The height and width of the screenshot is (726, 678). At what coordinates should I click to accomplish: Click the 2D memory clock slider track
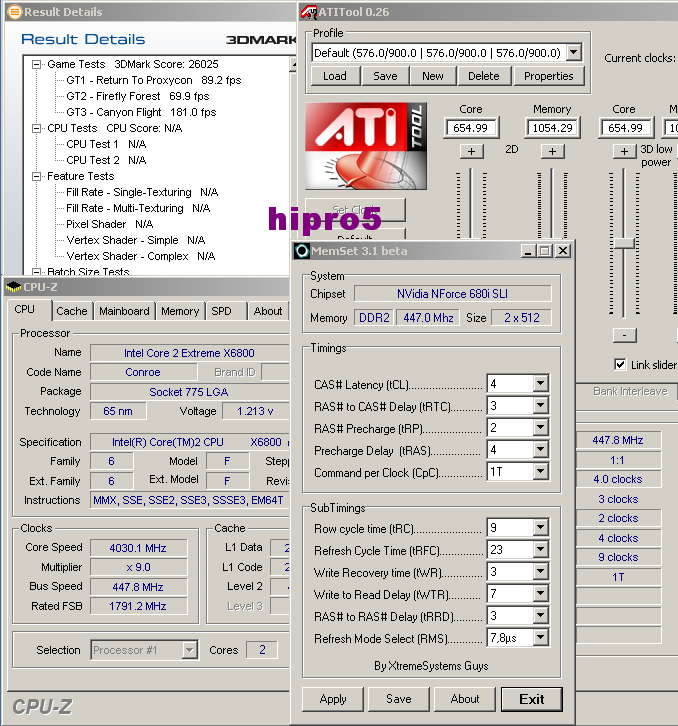pos(552,204)
